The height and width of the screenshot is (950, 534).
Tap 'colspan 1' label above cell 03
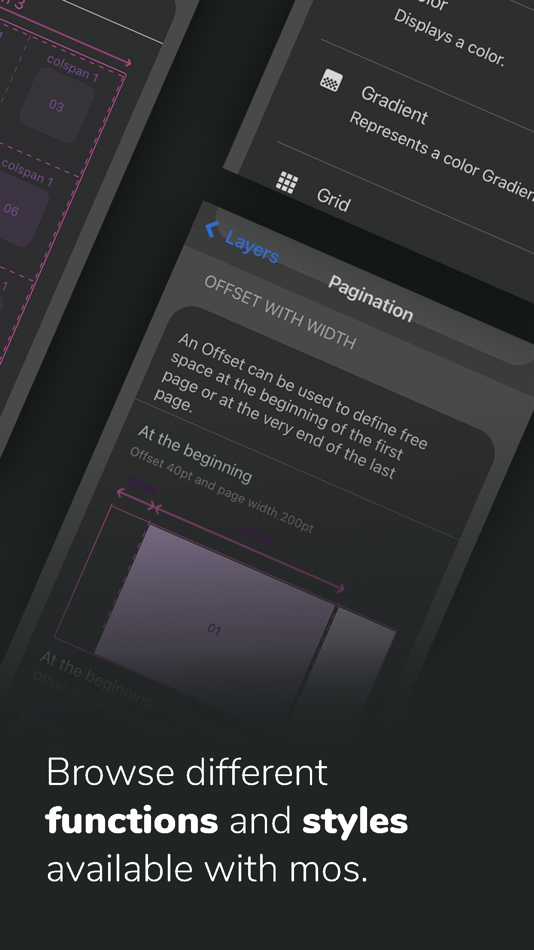[72, 67]
